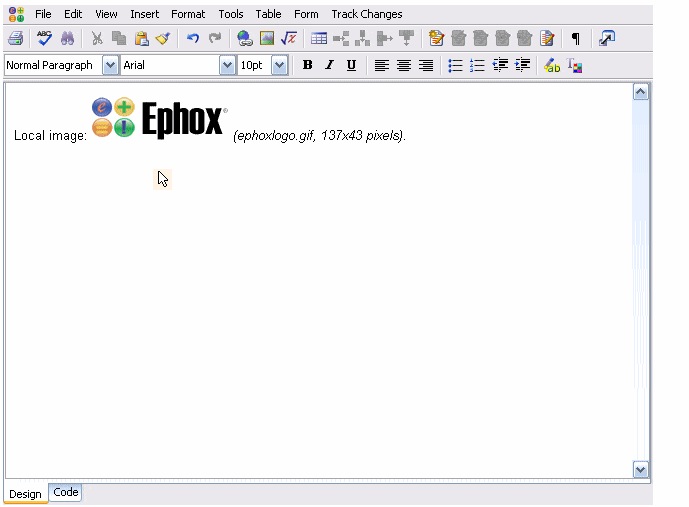
Task: Open the equation editor square-root icon
Action: [x=289, y=38]
